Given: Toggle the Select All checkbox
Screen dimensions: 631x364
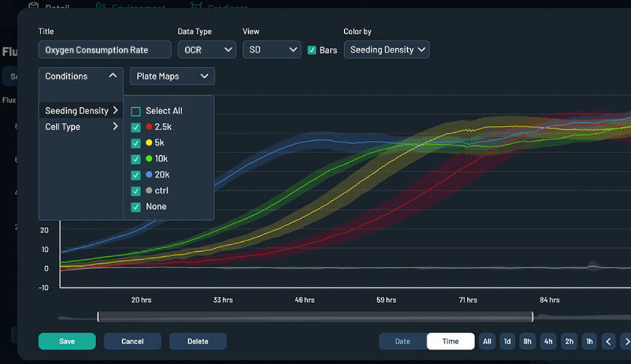Looking at the screenshot, I should [135, 110].
